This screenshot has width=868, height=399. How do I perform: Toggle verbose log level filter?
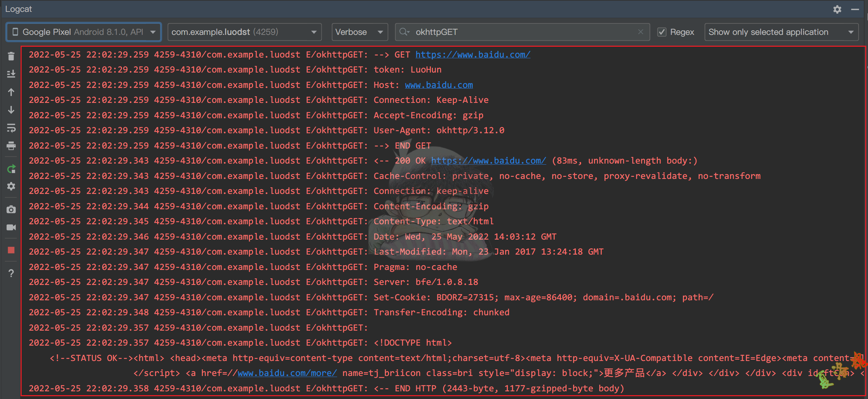pos(359,32)
